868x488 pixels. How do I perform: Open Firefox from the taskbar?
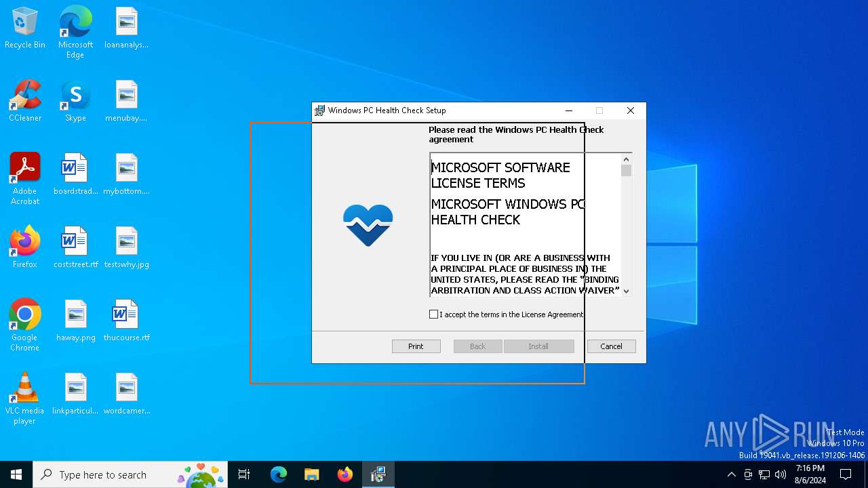tap(345, 474)
